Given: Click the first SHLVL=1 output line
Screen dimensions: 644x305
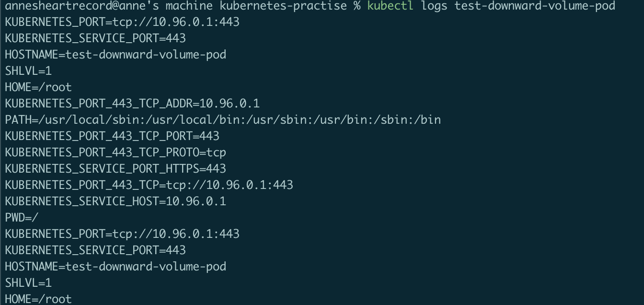Looking at the screenshot, I should [28, 71].
